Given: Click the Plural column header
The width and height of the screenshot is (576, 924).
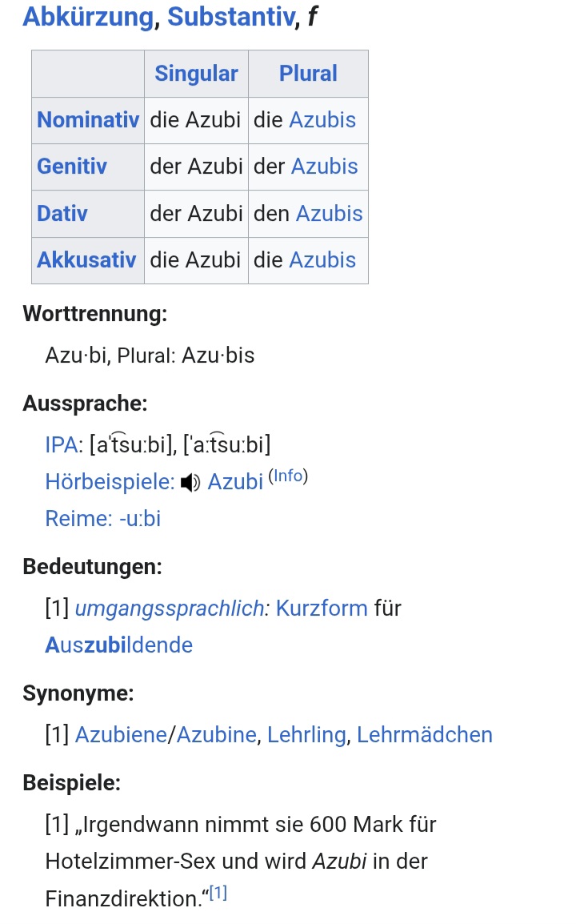Looking at the screenshot, I should (x=308, y=74).
